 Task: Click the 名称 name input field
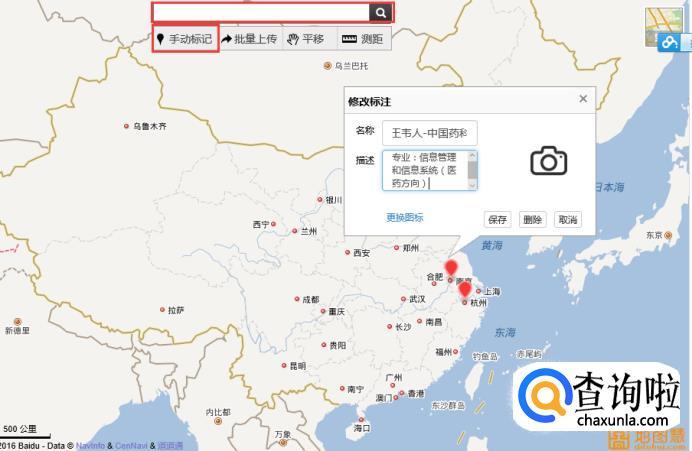tap(429, 133)
